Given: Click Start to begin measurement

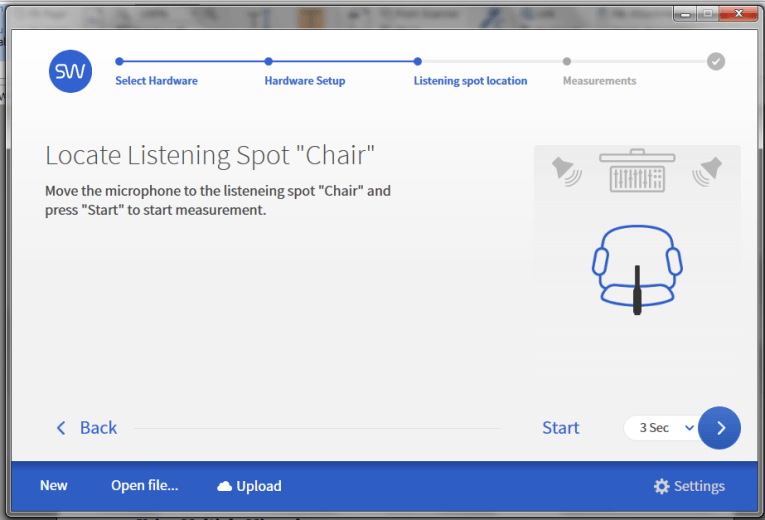Looking at the screenshot, I should pos(561,428).
